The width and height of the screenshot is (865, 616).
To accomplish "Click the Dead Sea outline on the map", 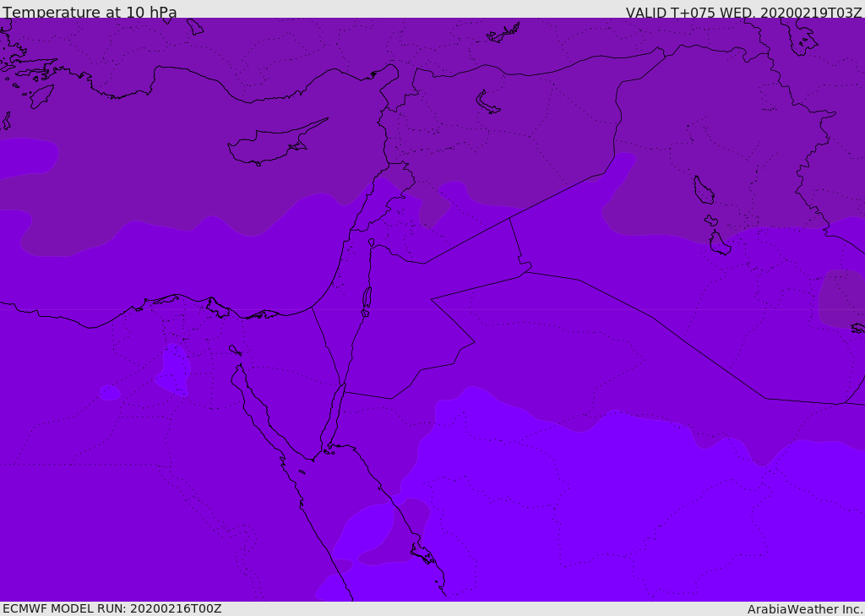I will [367, 302].
